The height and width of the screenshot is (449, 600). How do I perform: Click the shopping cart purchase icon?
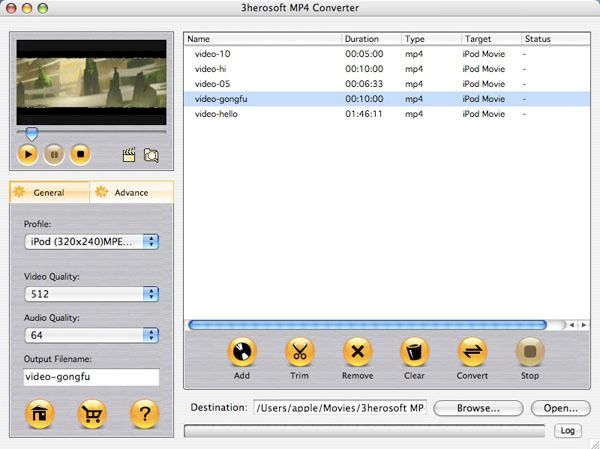(92, 414)
